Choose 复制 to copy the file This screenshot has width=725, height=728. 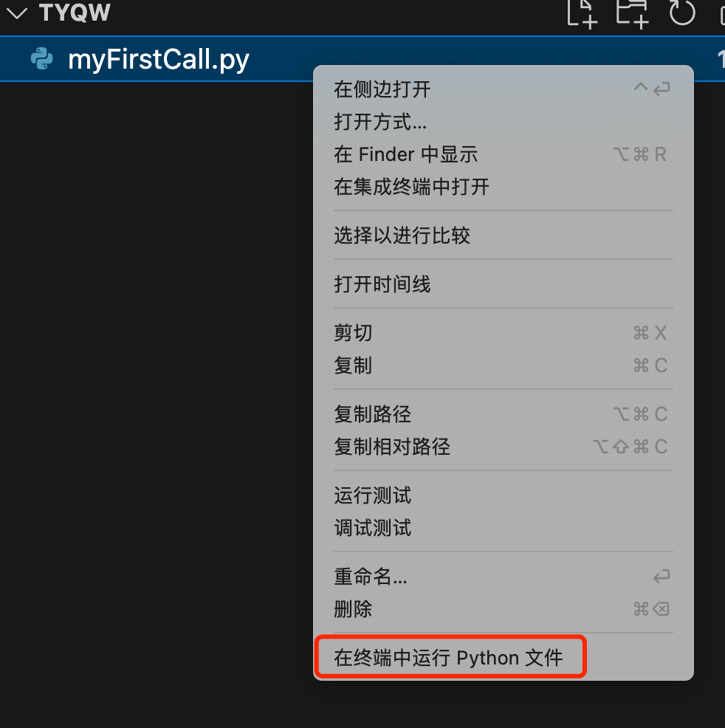pyautogui.click(x=503, y=365)
